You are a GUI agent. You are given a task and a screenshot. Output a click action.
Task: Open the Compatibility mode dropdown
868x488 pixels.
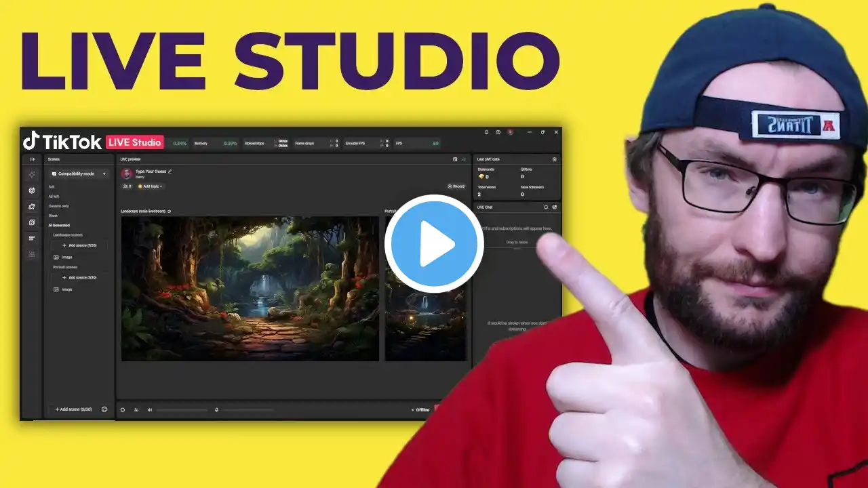point(79,174)
